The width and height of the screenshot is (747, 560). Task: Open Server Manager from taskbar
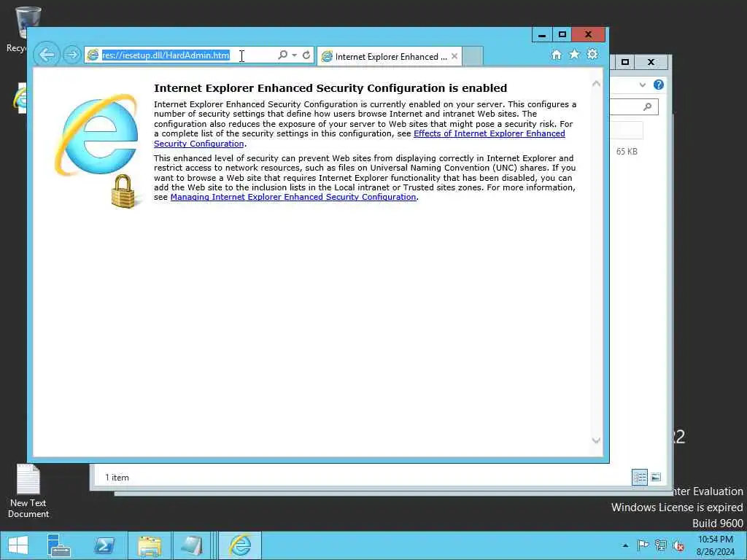(59, 545)
